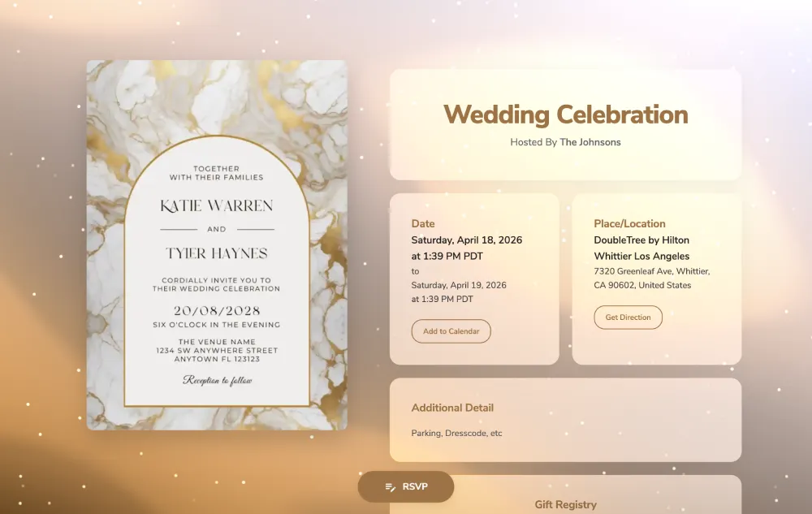This screenshot has width=812, height=514.
Task: Click the Wedding Celebration title
Action: click(x=565, y=114)
